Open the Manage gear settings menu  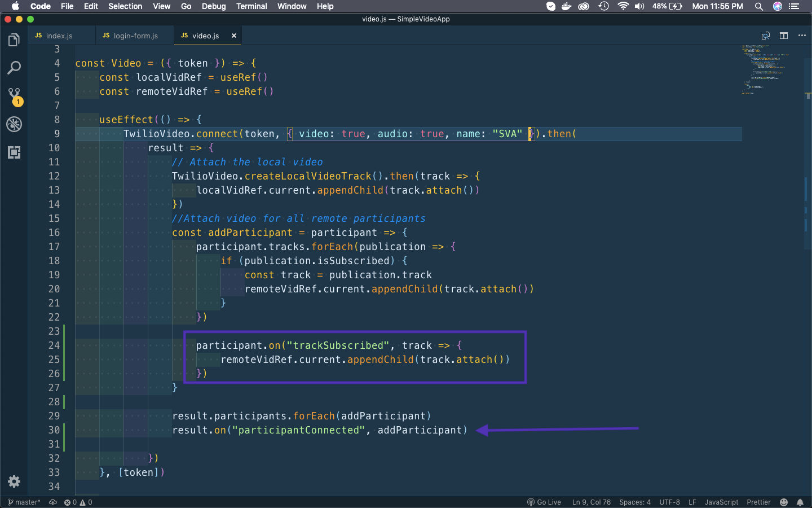coord(14,481)
